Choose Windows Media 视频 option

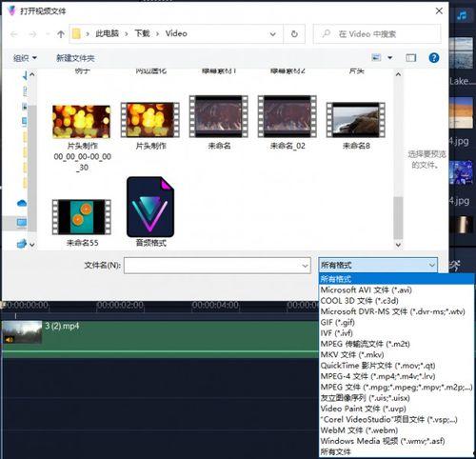[x=396, y=441]
